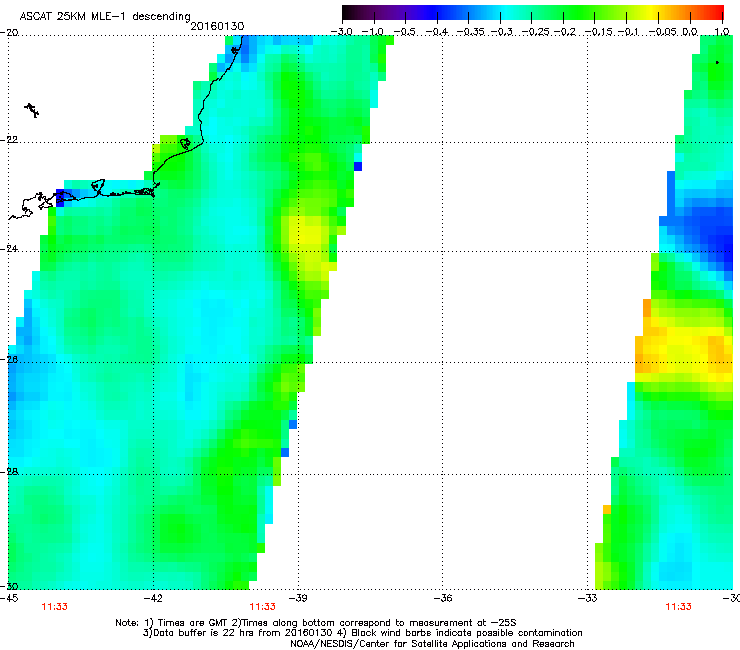
Task: Click the longitude label -42
Action: 153,598
